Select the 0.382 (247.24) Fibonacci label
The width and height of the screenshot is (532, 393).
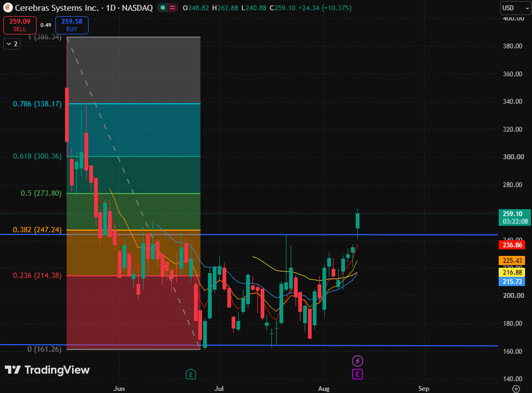point(37,230)
